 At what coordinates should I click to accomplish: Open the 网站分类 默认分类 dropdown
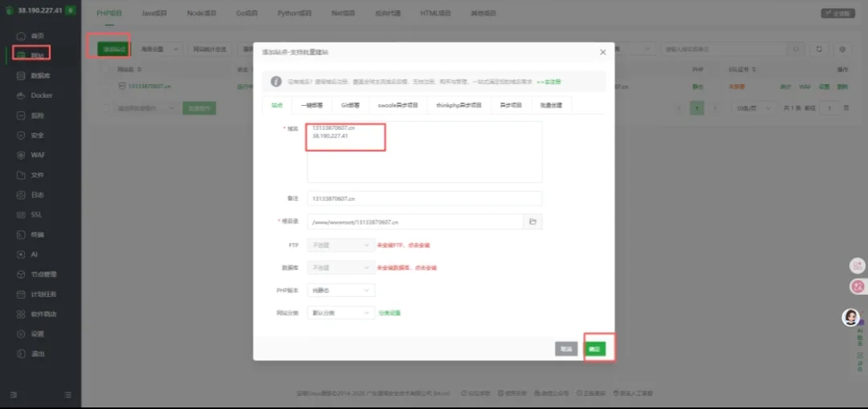(x=341, y=313)
